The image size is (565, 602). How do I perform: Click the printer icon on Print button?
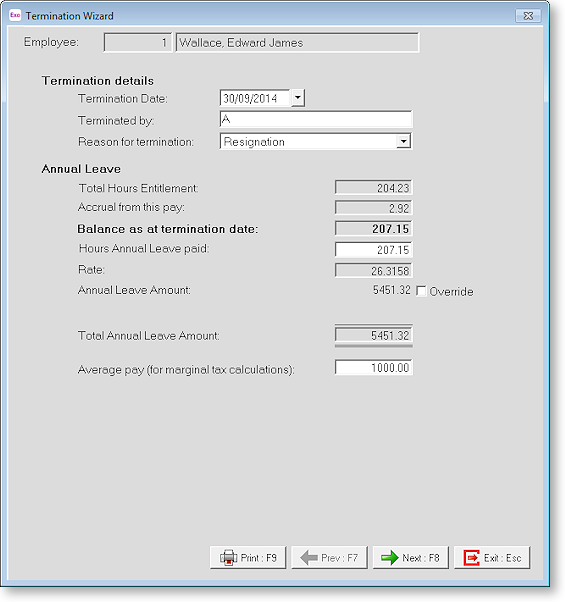pyautogui.click(x=228, y=557)
